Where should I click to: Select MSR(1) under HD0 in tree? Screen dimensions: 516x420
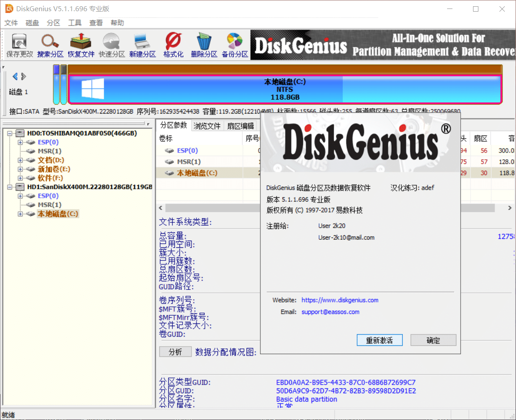click(49, 151)
